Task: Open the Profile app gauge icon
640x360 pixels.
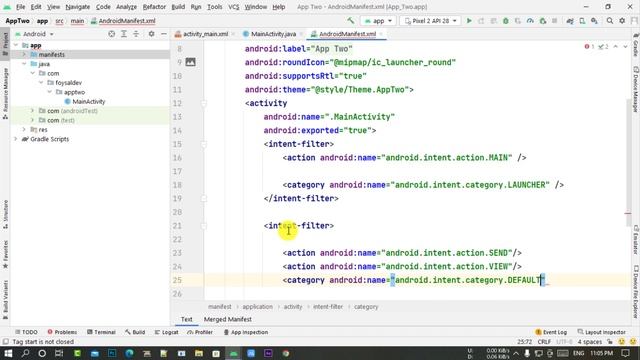Action: [530, 20]
